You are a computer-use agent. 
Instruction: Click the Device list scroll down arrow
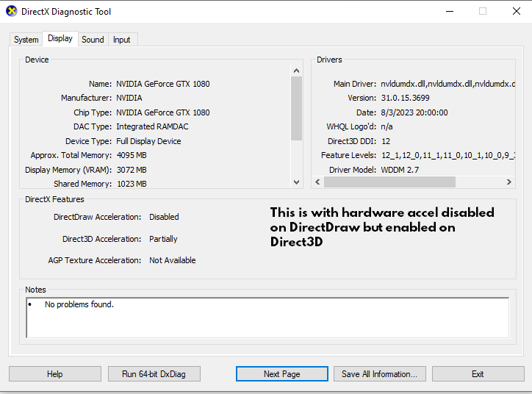coord(297,182)
